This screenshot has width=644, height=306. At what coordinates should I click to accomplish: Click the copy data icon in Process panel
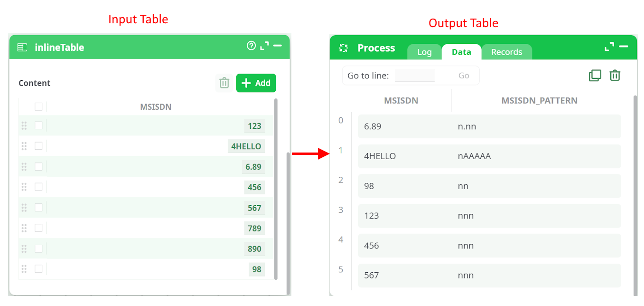click(595, 76)
